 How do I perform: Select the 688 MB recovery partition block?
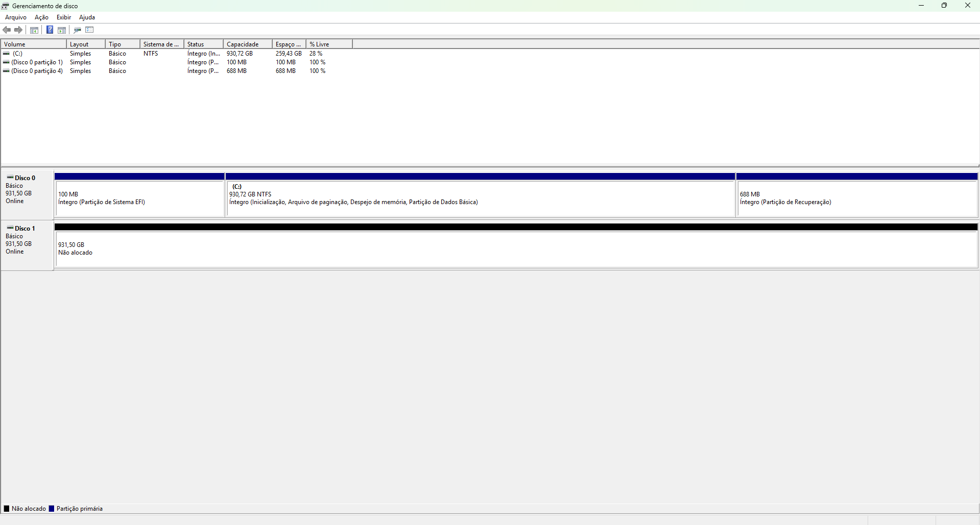[857, 195]
